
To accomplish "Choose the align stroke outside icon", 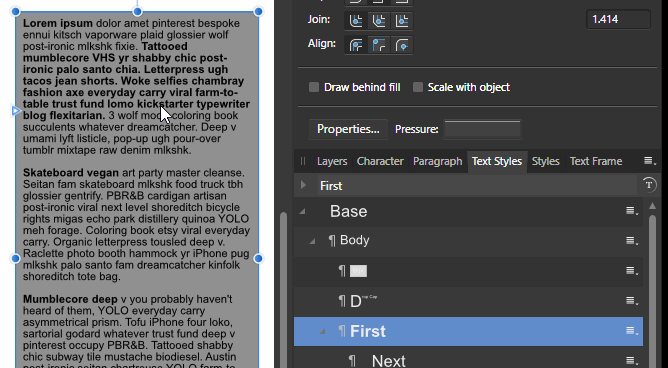I will pyautogui.click(x=402, y=45).
